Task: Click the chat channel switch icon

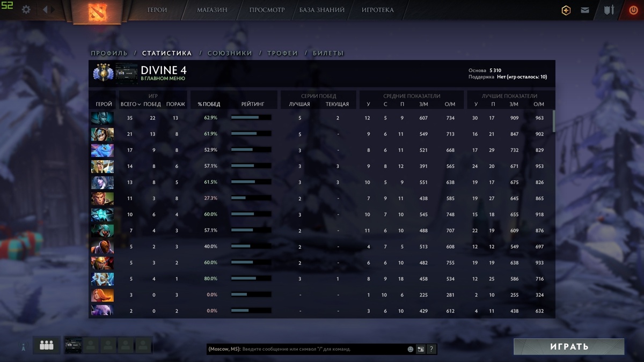Action: point(421,349)
